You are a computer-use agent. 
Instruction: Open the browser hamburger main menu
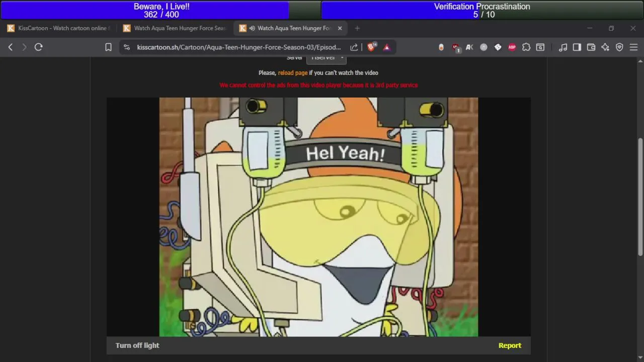coord(633,47)
